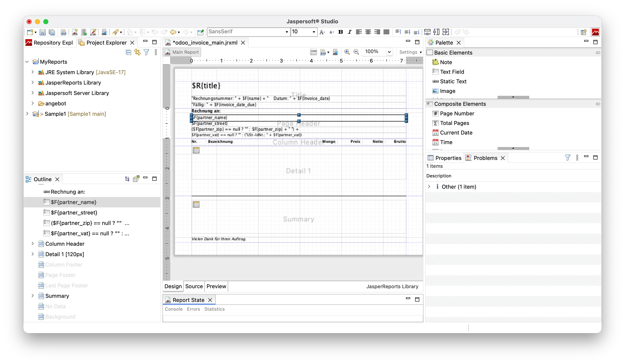Switch to the Properties tab
This screenshot has height=364, width=625.
pyautogui.click(x=444, y=158)
